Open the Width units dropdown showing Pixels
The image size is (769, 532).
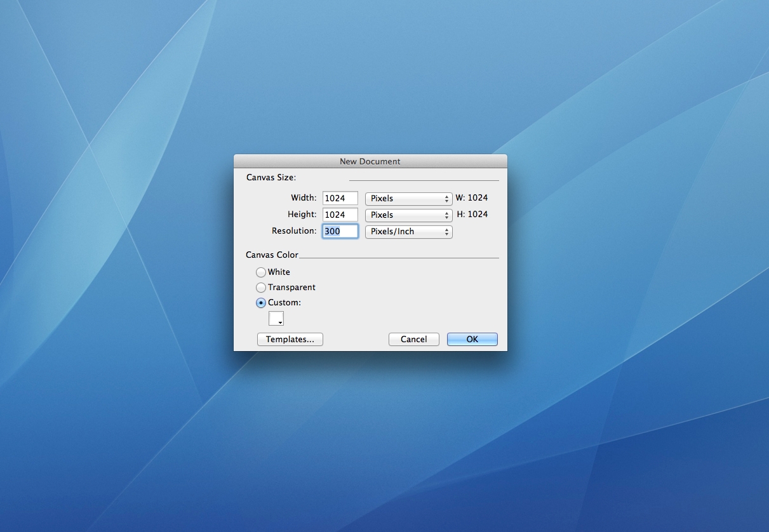408,198
